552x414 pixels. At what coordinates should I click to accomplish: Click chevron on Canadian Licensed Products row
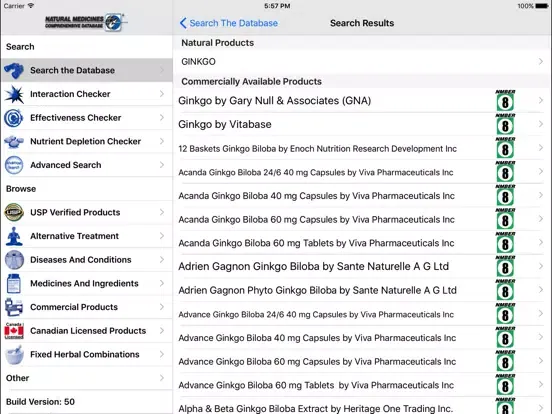(x=162, y=330)
